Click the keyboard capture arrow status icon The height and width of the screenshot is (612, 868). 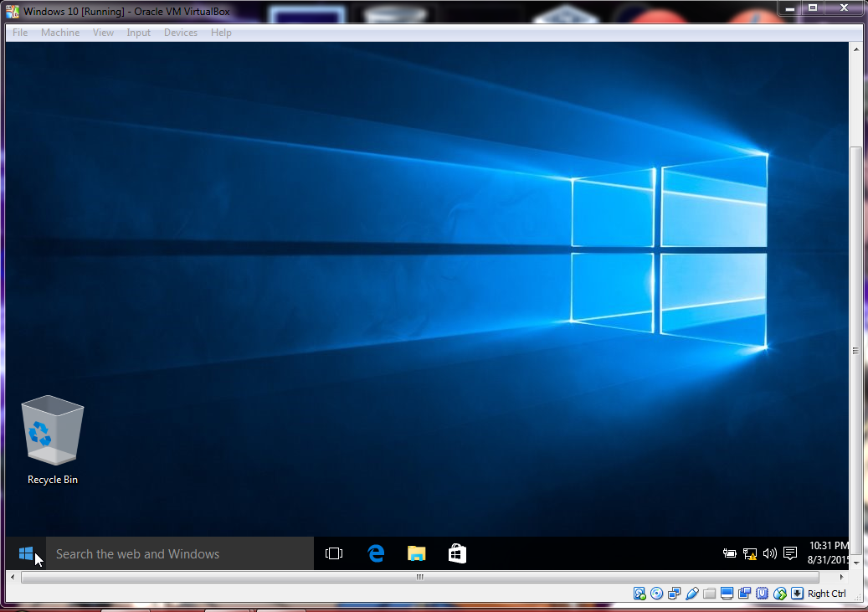[x=797, y=594]
